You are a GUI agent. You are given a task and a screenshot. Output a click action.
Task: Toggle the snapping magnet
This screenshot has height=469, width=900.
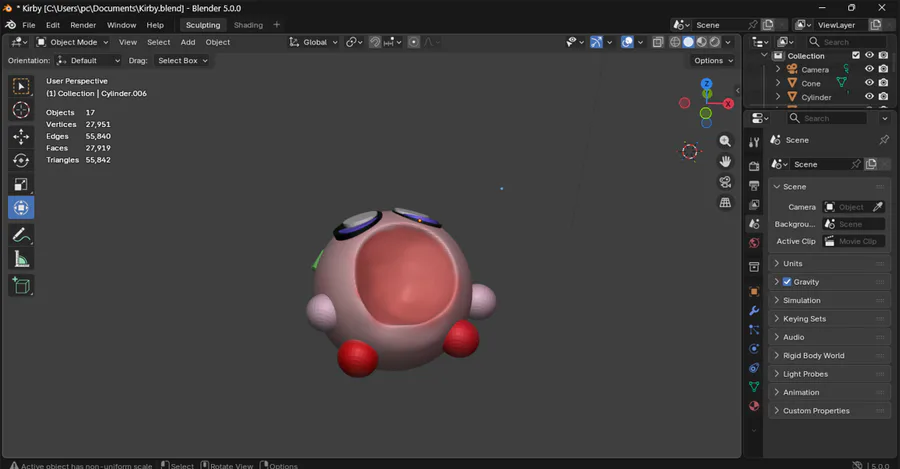[375, 42]
